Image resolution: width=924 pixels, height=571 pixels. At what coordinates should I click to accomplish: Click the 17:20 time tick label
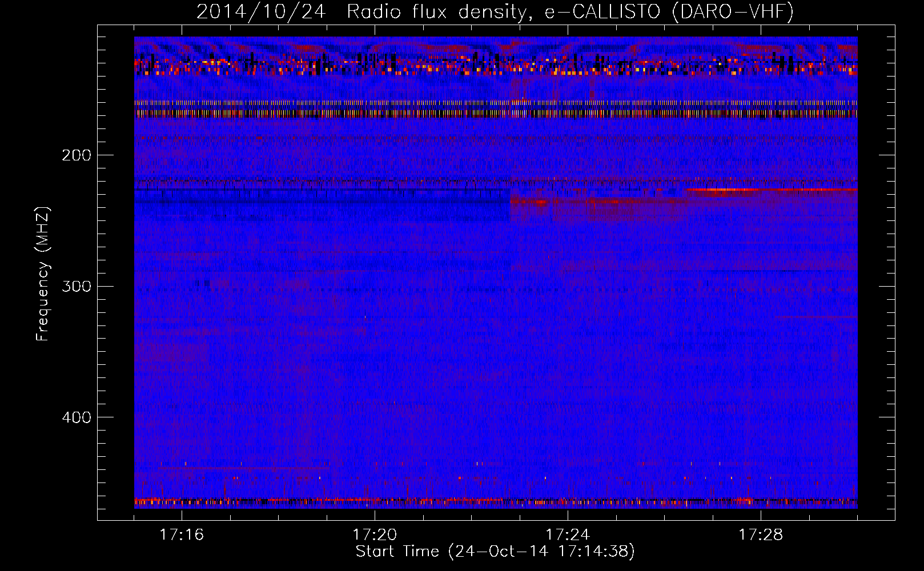click(x=375, y=534)
